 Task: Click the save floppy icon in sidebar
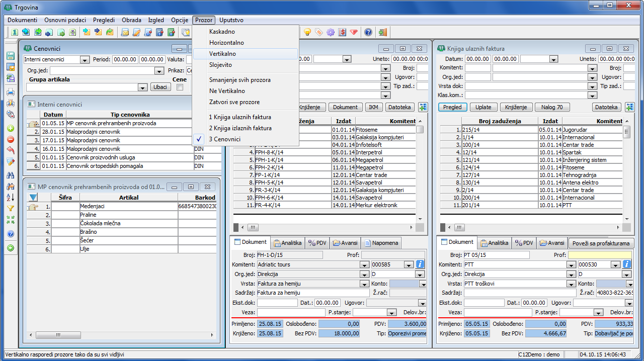point(10,56)
